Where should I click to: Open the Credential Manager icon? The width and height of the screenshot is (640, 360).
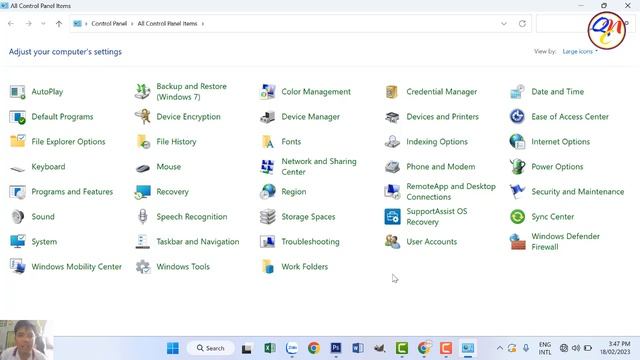[392, 92]
